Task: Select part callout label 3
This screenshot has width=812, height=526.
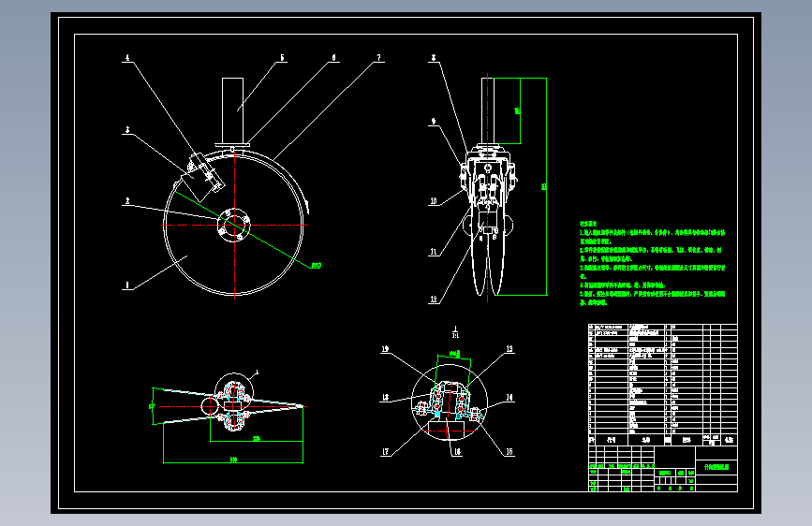Action: (127, 130)
